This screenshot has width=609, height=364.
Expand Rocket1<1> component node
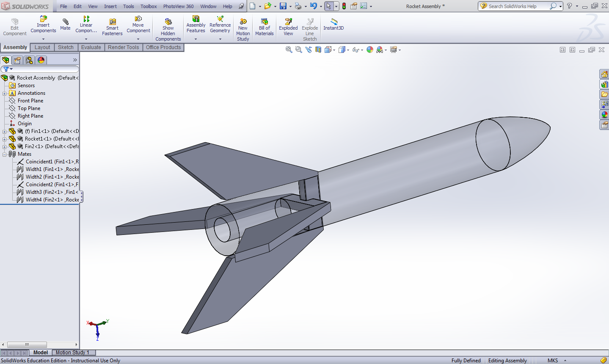[5, 139]
